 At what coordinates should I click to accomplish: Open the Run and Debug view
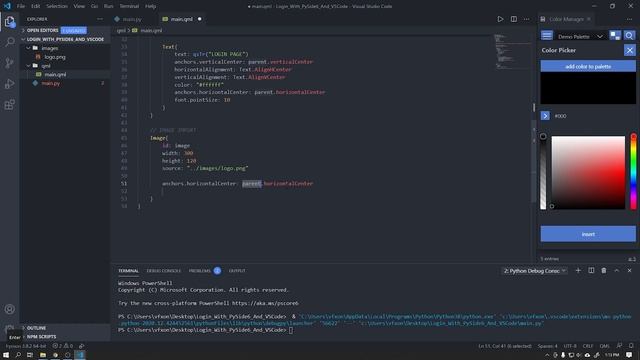pyautogui.click(x=10, y=84)
